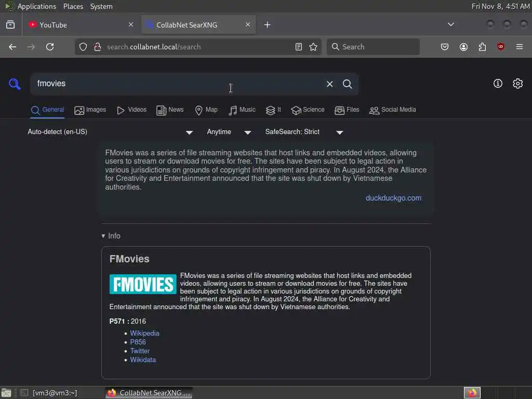Select the General search category
Viewport: 532px width, 399px height.
tap(47, 110)
